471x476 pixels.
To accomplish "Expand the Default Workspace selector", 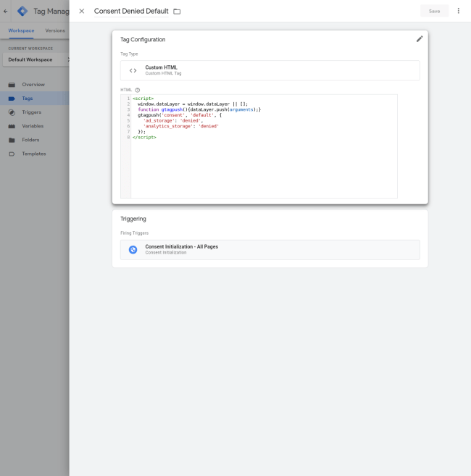I will click(36, 59).
